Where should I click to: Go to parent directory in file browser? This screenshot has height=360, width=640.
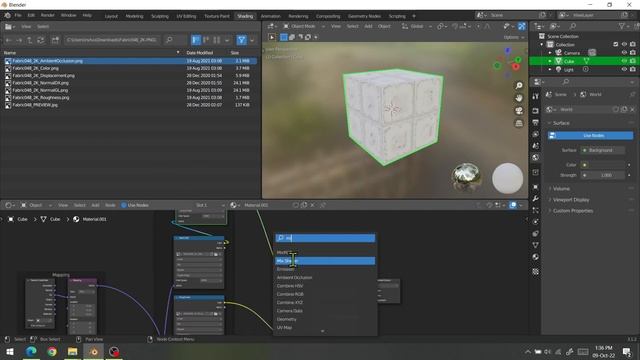29,40
